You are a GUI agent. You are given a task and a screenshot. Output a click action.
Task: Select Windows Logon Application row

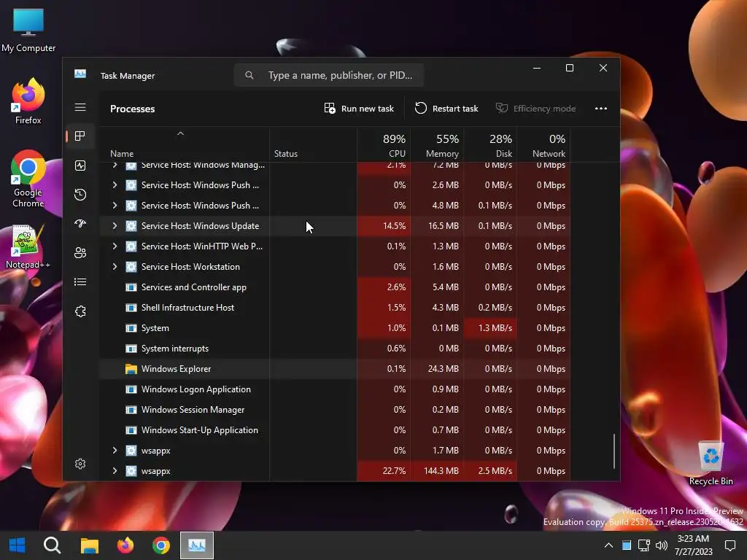[x=335, y=389]
